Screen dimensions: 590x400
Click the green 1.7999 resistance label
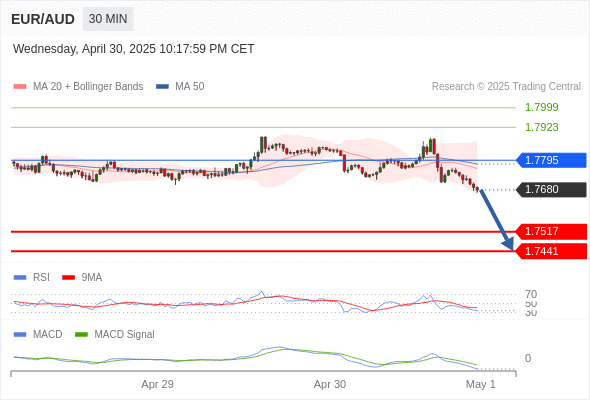[541, 108]
